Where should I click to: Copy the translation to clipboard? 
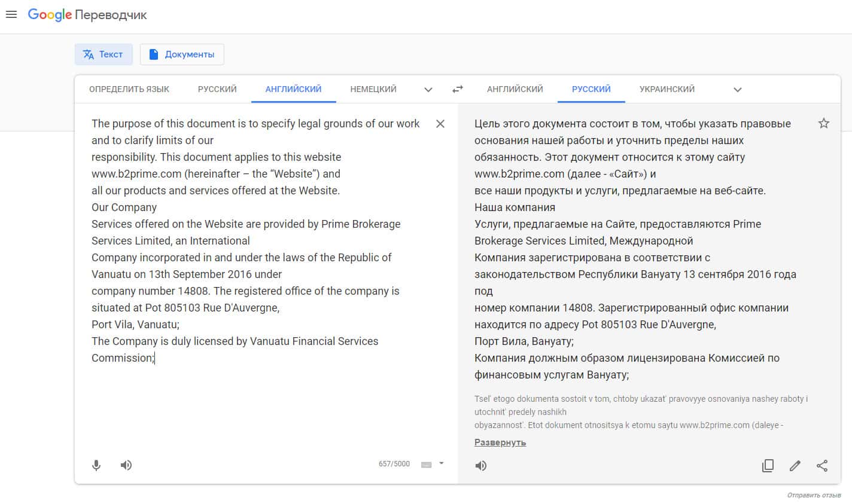tap(768, 466)
